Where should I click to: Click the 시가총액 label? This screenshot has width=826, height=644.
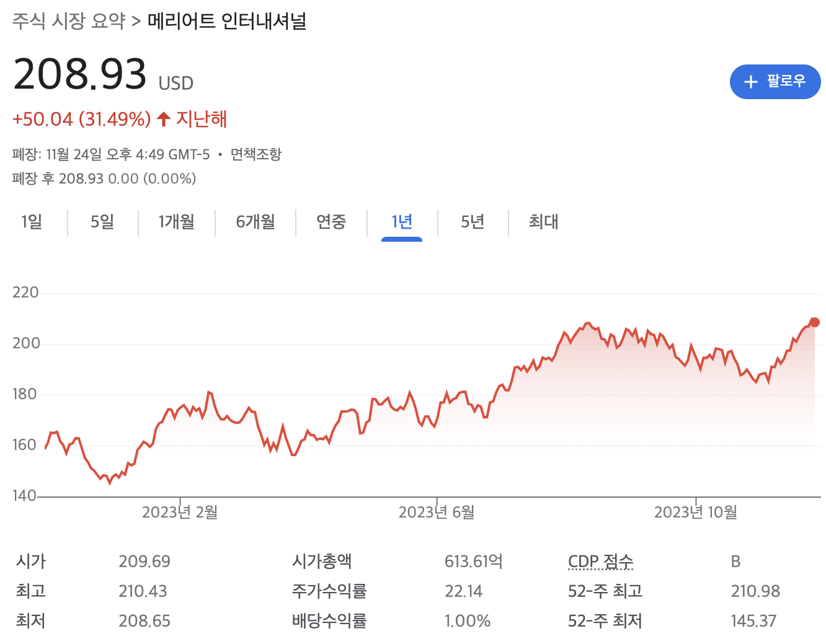click(x=322, y=562)
